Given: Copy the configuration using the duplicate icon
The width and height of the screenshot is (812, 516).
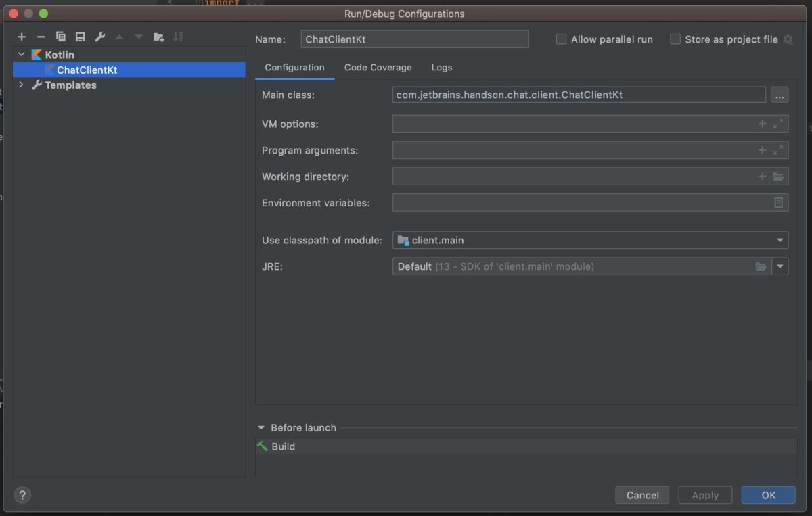Looking at the screenshot, I should click(61, 37).
